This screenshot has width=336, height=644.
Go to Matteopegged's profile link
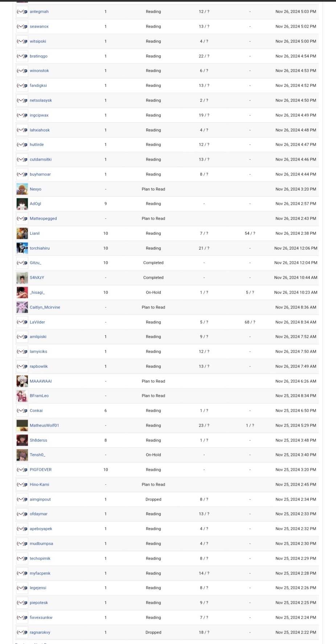43,219
